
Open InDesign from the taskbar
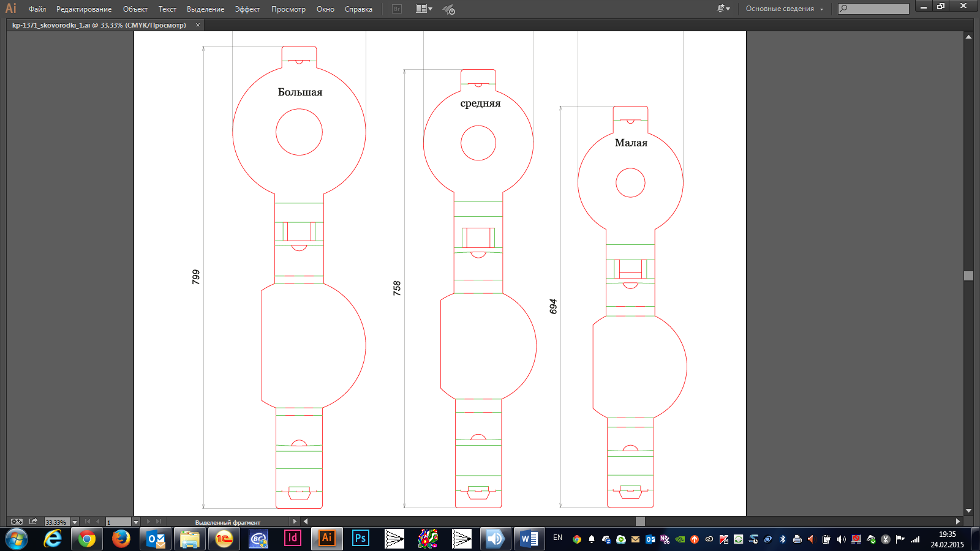(x=293, y=539)
